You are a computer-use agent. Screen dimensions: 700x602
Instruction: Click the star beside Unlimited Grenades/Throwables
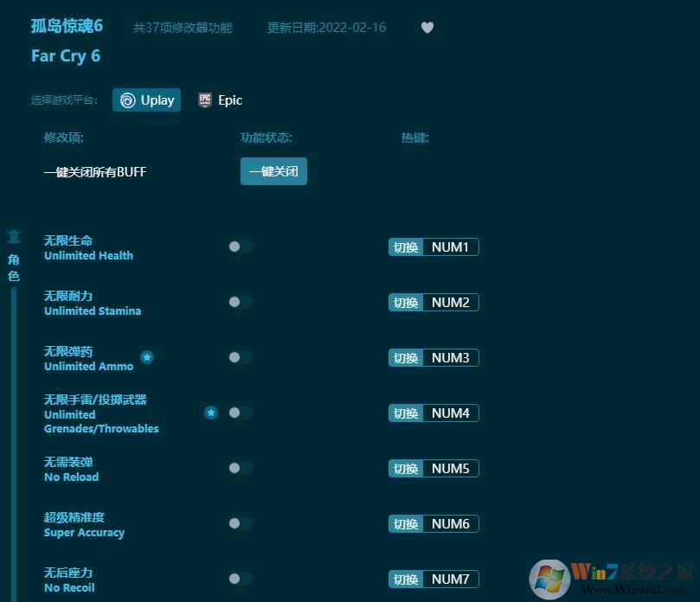(211, 413)
